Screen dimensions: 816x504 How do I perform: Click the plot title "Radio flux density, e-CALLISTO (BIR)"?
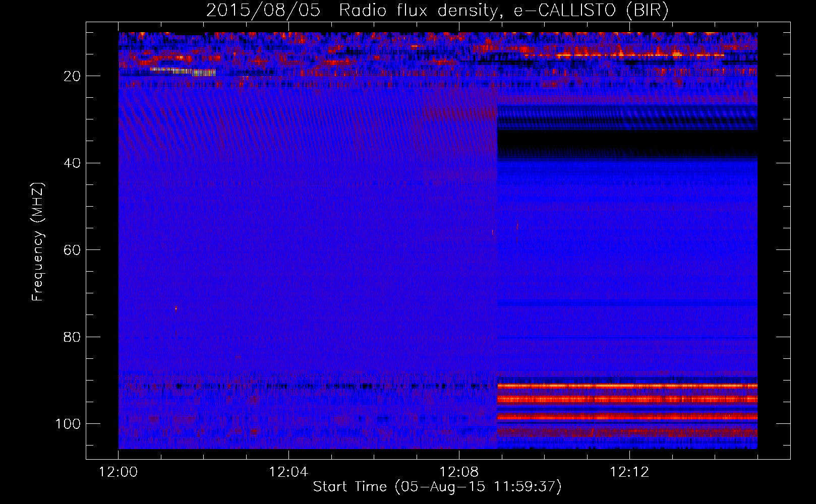[x=504, y=11]
